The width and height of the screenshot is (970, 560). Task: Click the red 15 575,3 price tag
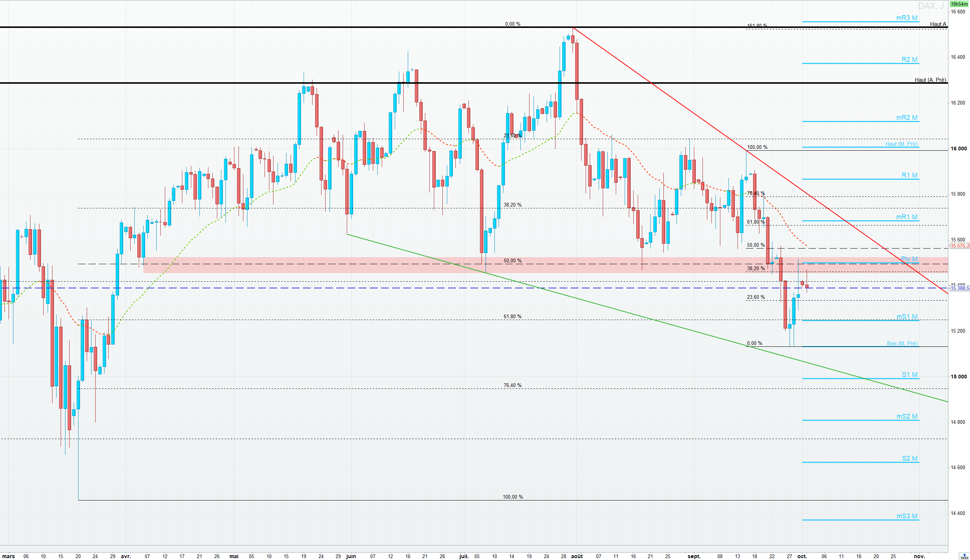[x=959, y=246]
